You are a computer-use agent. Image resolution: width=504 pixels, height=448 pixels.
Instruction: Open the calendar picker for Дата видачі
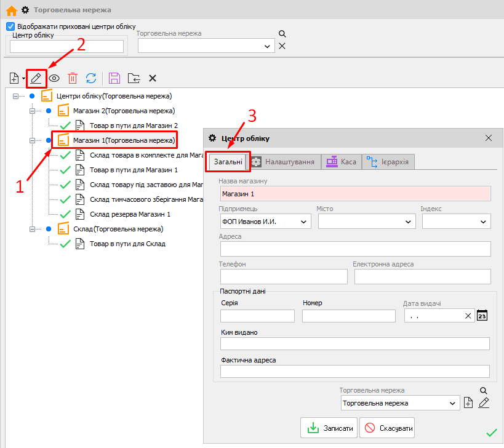(482, 316)
